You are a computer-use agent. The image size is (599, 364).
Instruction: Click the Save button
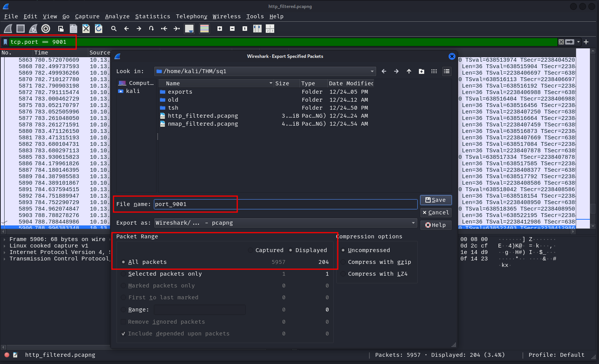(x=435, y=200)
